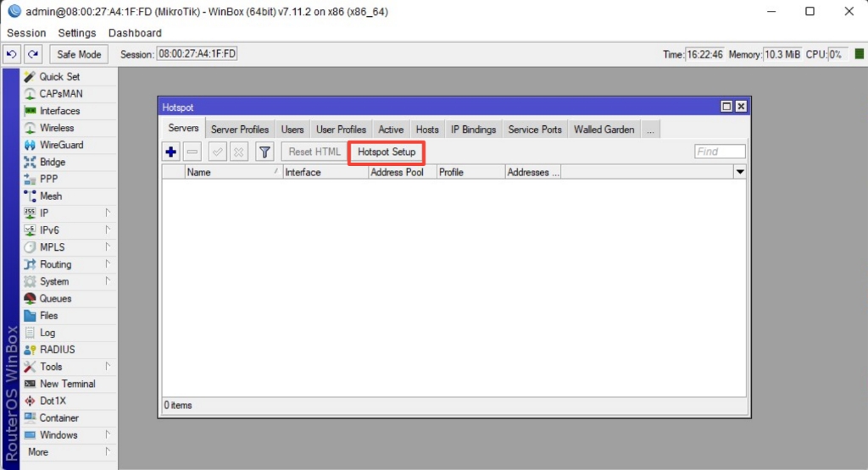Launch New Terminal from sidebar
The image size is (868, 470).
(x=67, y=384)
